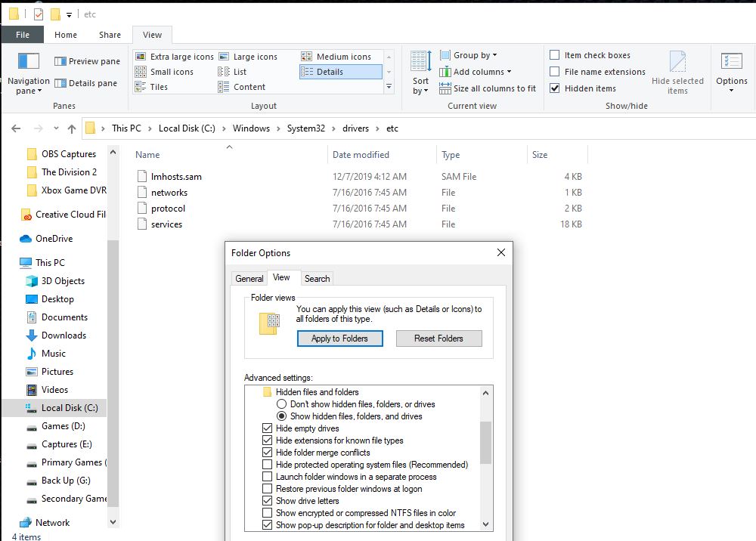The image size is (756, 541).
Task: Enable Item check boxes
Action: [556, 55]
